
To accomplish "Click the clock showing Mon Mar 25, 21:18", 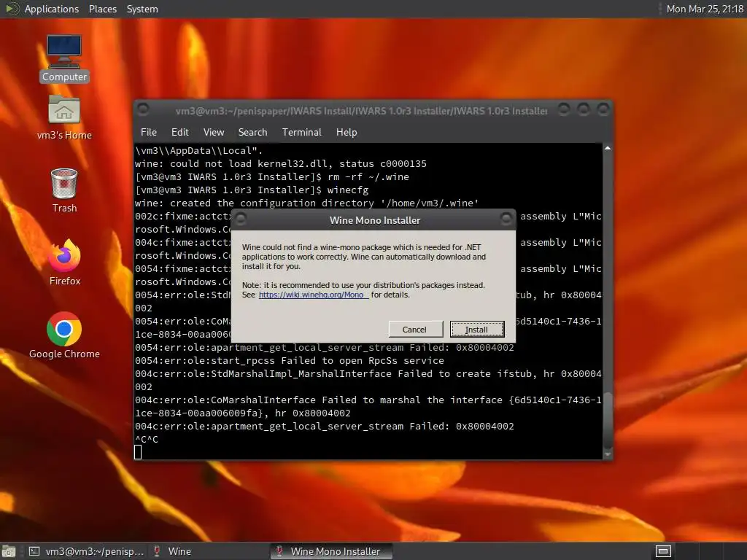I will point(705,9).
